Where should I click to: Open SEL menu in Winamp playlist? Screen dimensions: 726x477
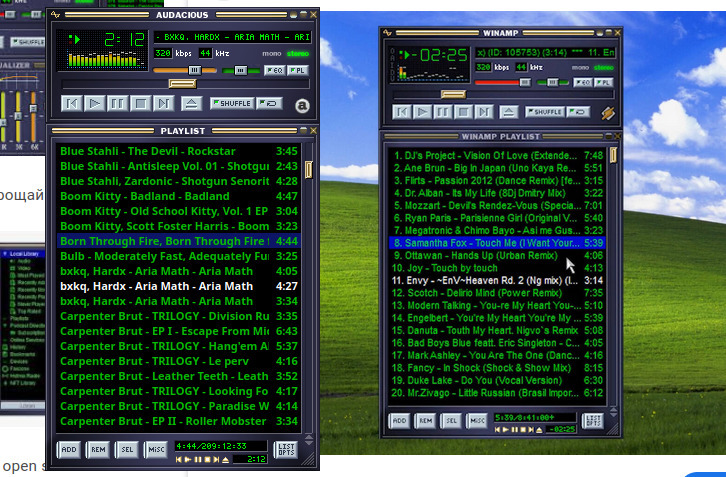tap(451, 421)
